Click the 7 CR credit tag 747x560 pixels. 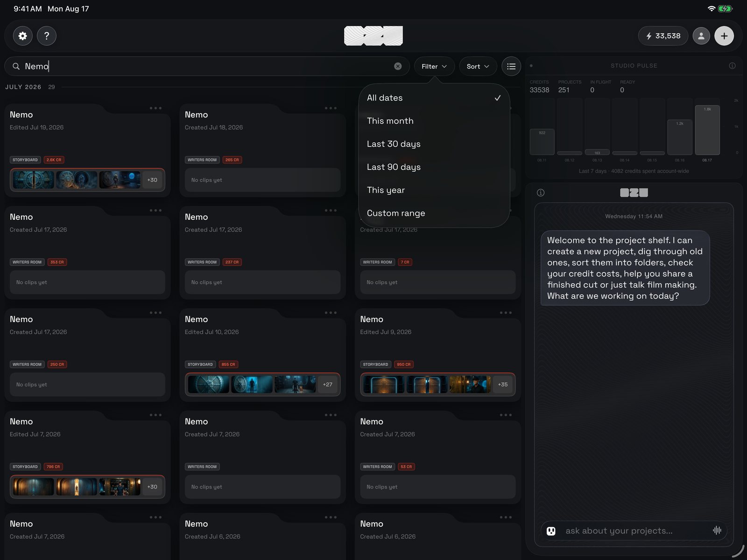click(405, 262)
